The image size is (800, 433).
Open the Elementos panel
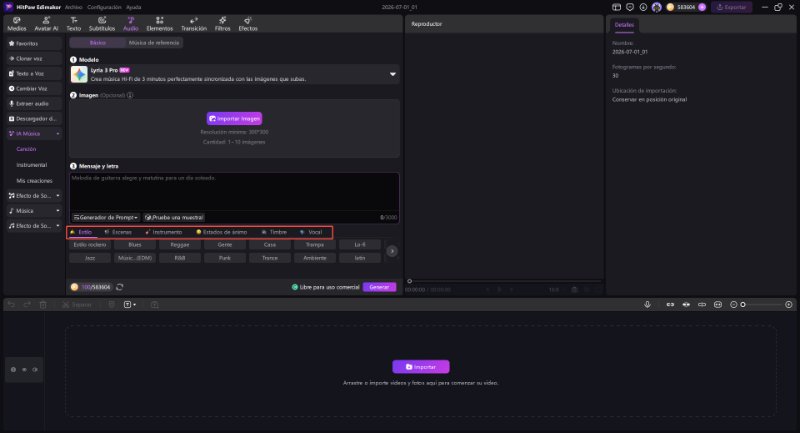point(159,24)
